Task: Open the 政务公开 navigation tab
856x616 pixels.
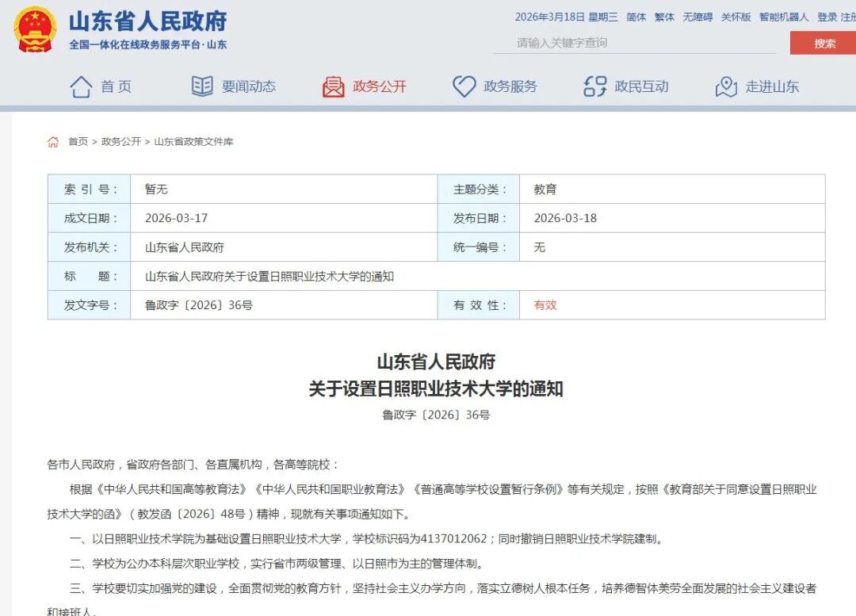Action: (379, 86)
